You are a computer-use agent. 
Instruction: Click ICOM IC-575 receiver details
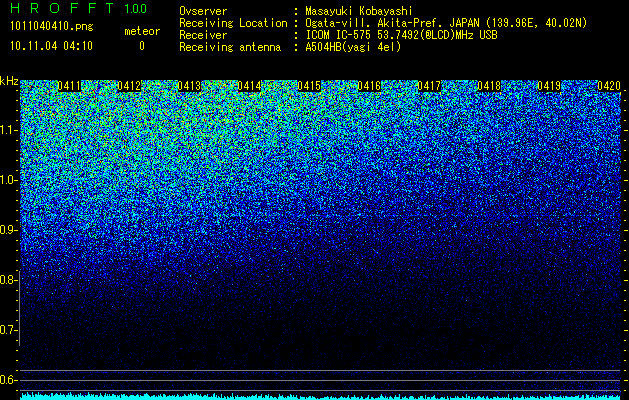tap(401, 35)
